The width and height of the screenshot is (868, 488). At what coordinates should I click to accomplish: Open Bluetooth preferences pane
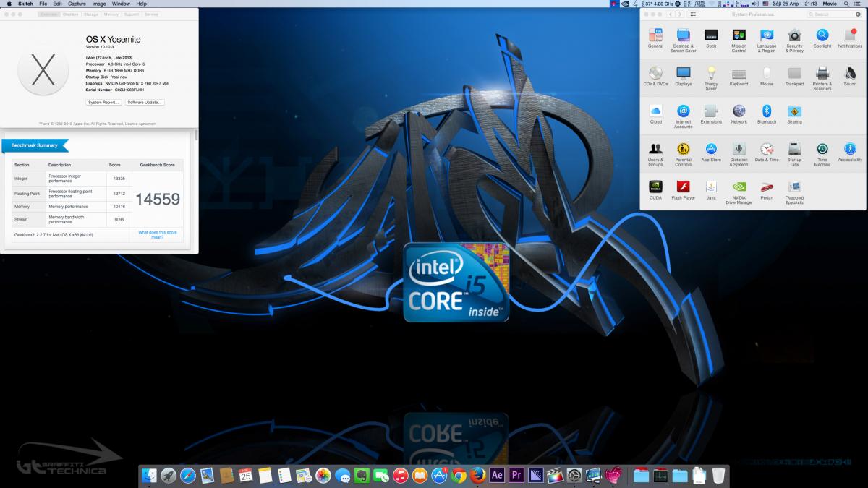tap(767, 114)
